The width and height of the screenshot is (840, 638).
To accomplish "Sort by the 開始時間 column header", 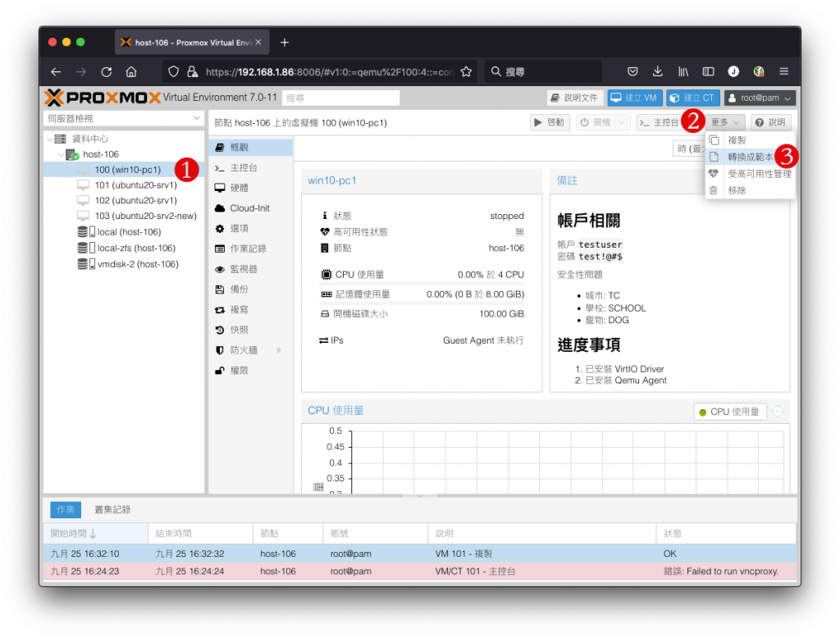I will (x=95, y=534).
